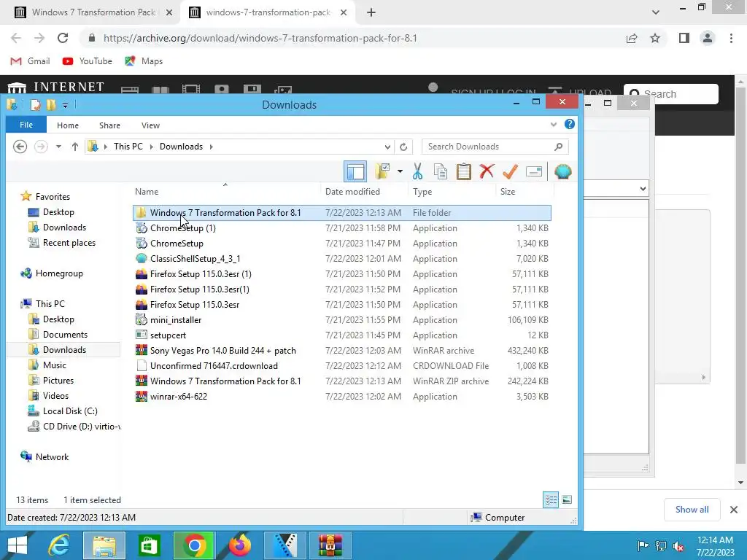
Task: Select winrar-x64-622 installer
Action: (341, 396)
